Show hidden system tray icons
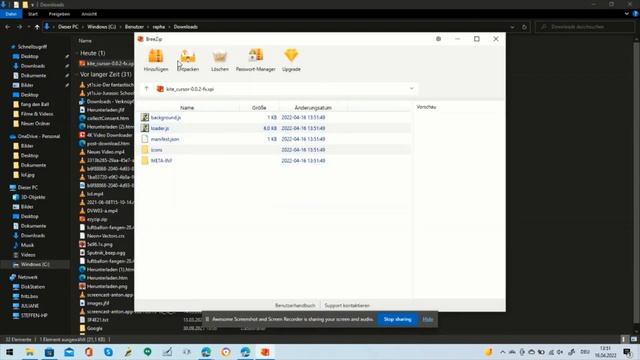Image resolution: width=640 pixels, height=360 pixels. click(x=502, y=352)
